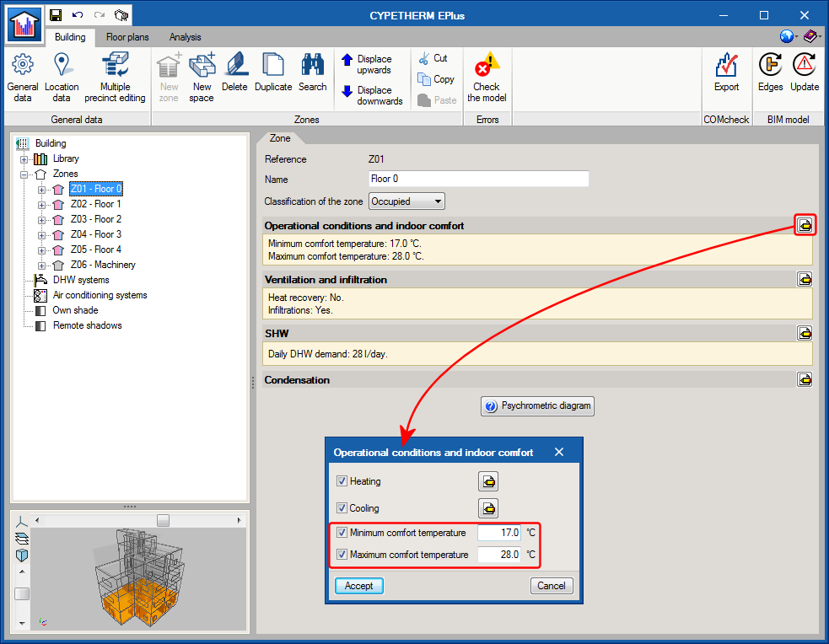Open Classification of the zone dropdown

(x=406, y=201)
